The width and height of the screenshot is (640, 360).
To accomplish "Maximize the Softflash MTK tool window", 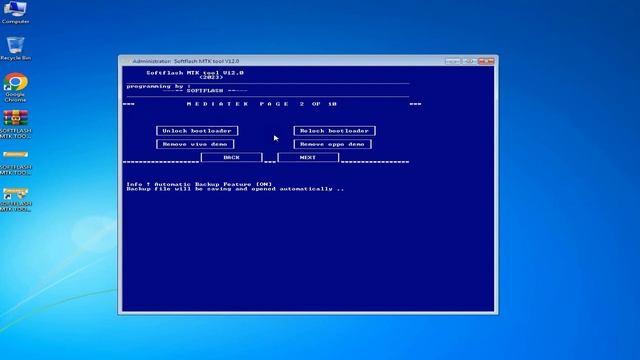I will pyautogui.click(x=469, y=61).
